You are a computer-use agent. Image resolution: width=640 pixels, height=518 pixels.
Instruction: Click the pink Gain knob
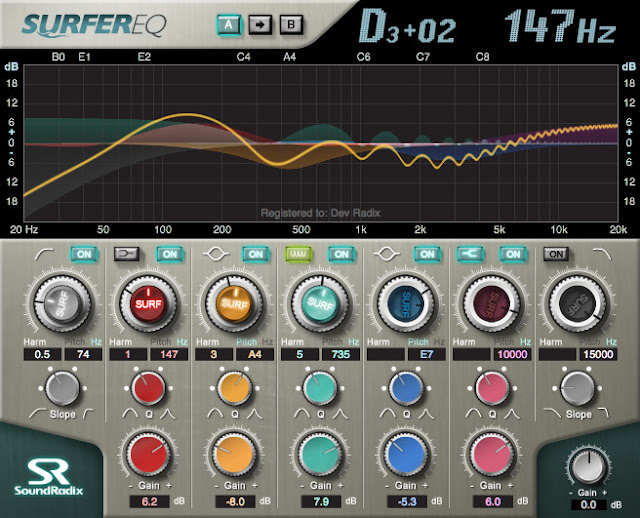pos(492,455)
